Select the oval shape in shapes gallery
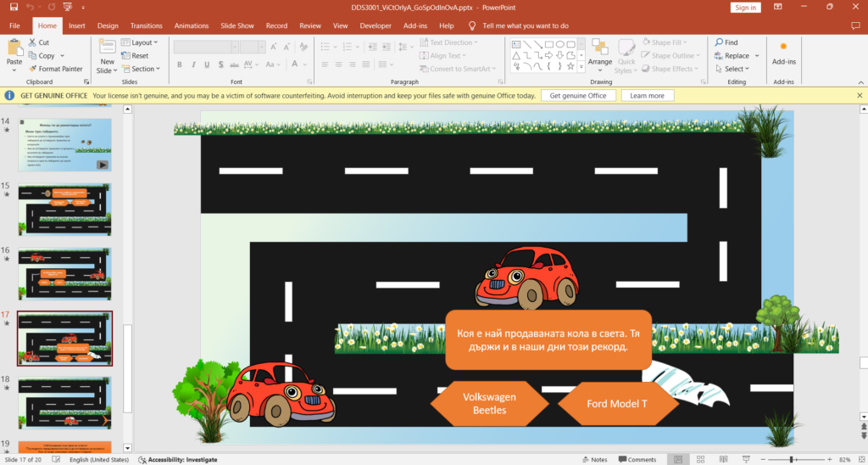 [x=559, y=44]
